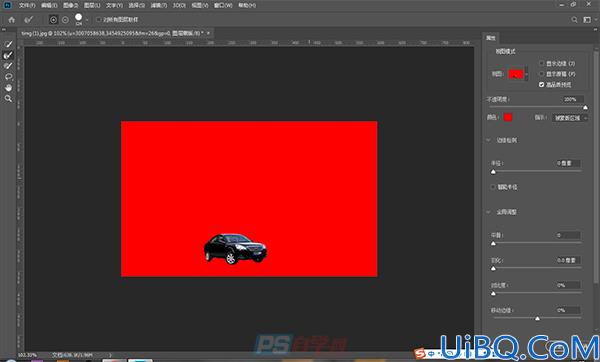Enable Sample All Layers checkbox (对所有图层取样)
Screen dimensions: 600x362
(x=99, y=20)
